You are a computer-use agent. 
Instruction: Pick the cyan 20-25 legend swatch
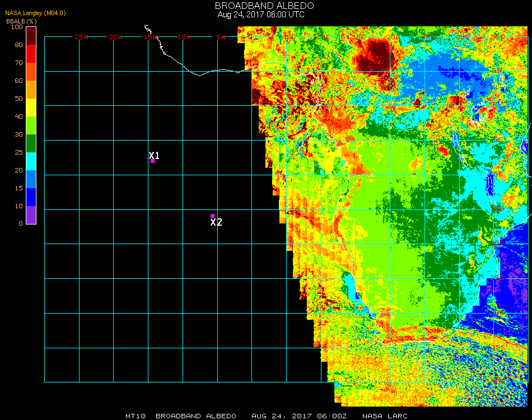[x=31, y=161]
